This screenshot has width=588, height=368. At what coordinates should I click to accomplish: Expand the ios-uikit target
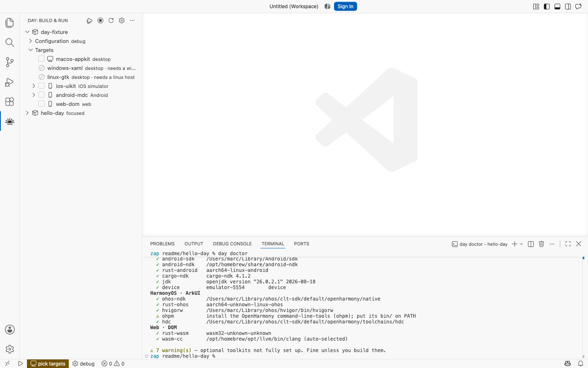click(34, 86)
